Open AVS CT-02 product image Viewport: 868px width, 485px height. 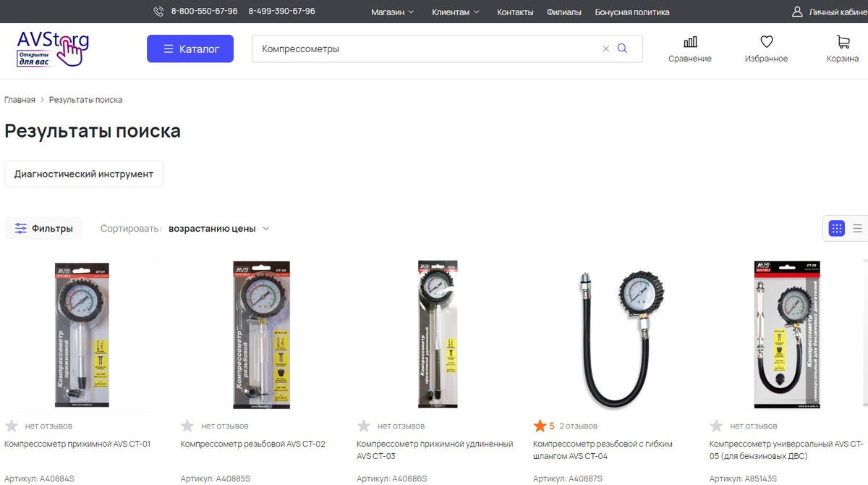coord(261,334)
